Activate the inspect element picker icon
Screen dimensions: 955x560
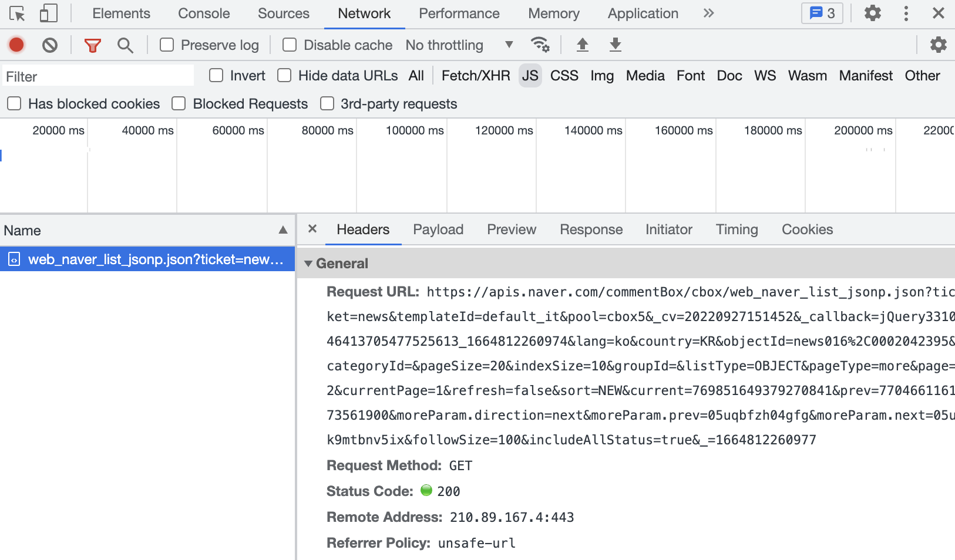coord(17,13)
